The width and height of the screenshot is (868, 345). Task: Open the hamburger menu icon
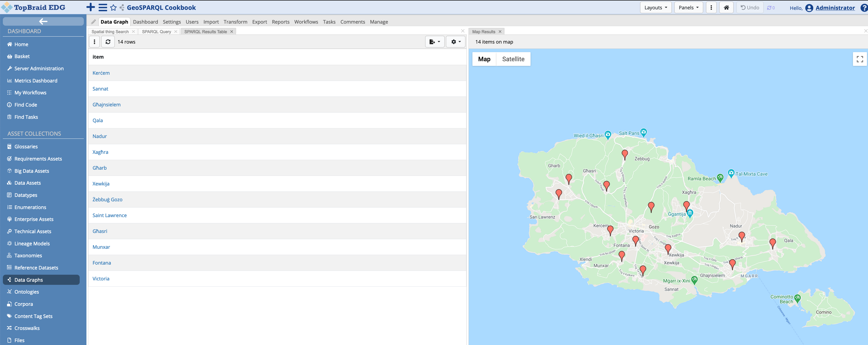tap(103, 8)
